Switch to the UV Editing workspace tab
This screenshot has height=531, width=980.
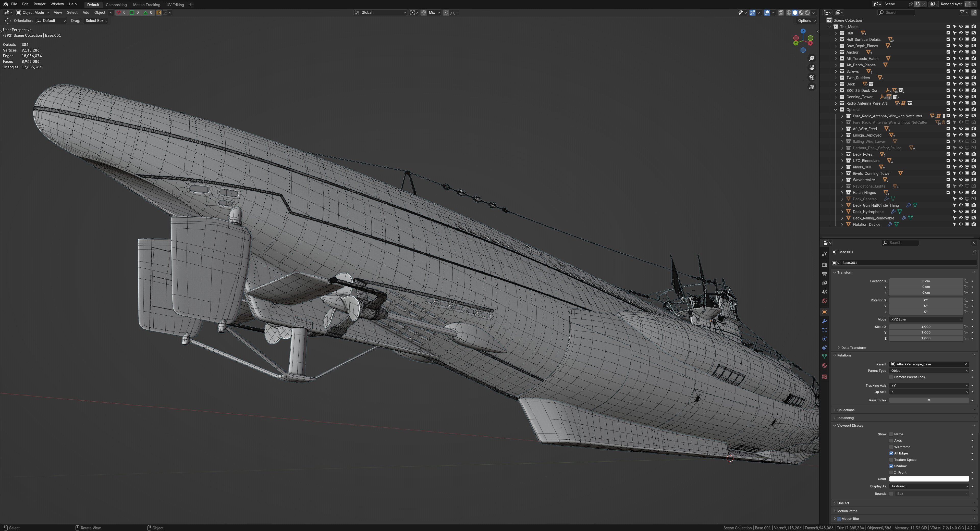pyautogui.click(x=175, y=5)
